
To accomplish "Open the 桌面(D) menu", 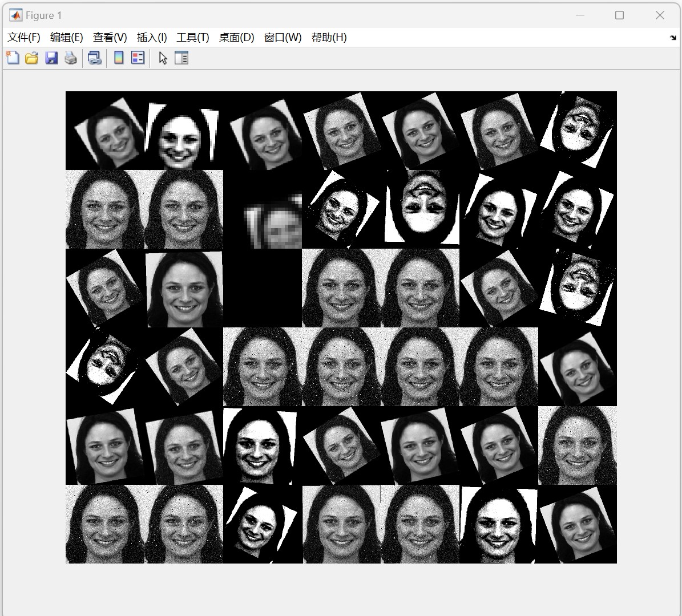I will [237, 38].
